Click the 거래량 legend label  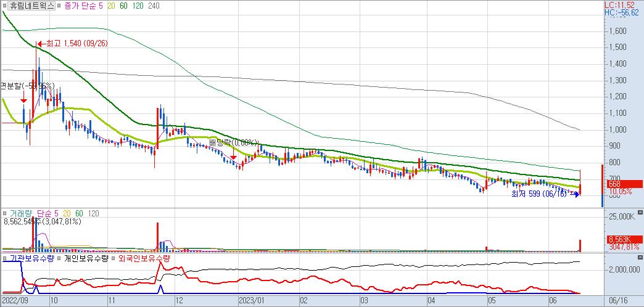[x=20, y=213]
